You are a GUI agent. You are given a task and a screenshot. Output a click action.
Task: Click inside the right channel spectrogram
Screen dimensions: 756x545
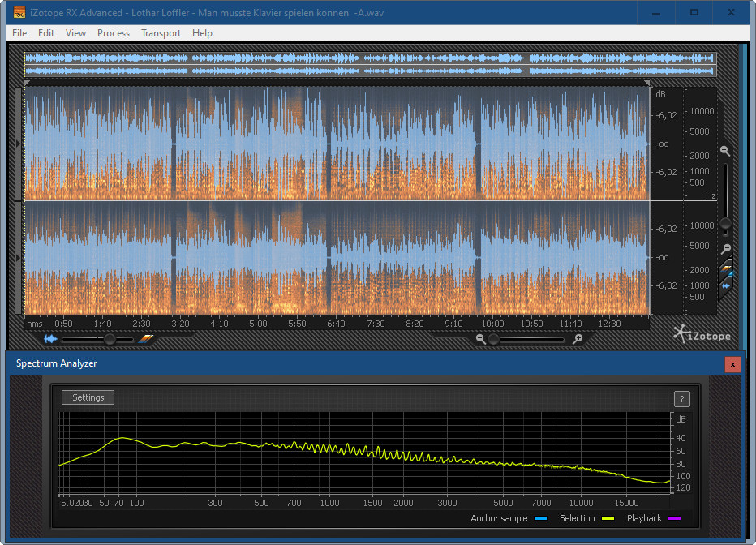[337, 258]
